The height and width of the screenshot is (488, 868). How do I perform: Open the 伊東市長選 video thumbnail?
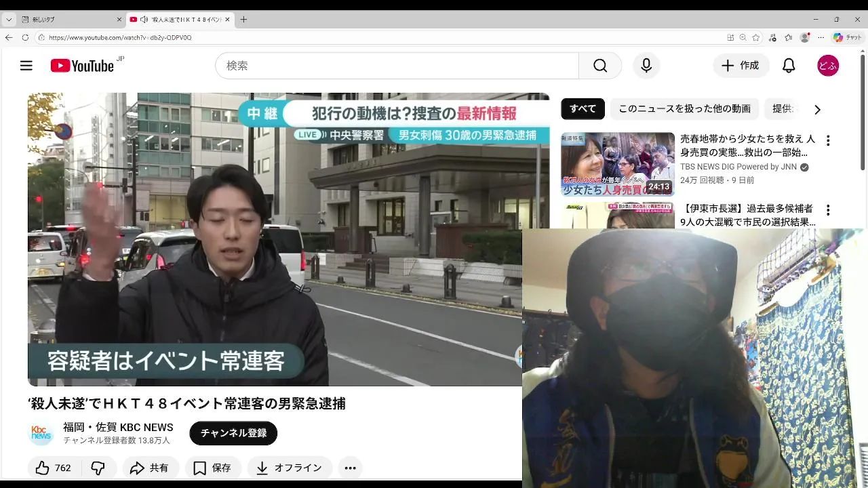point(618,215)
